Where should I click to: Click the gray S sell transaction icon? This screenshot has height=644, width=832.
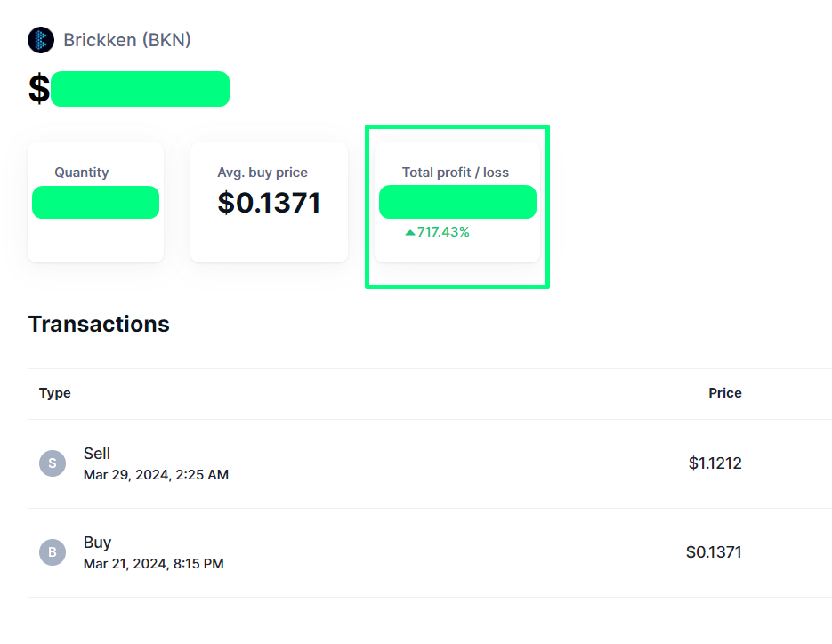tap(53, 463)
